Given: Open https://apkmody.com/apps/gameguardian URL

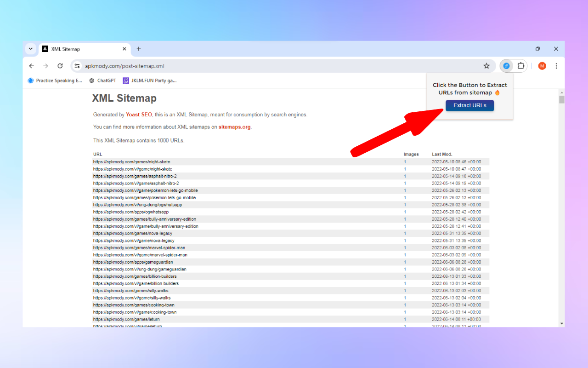Looking at the screenshot, I should coord(133,262).
